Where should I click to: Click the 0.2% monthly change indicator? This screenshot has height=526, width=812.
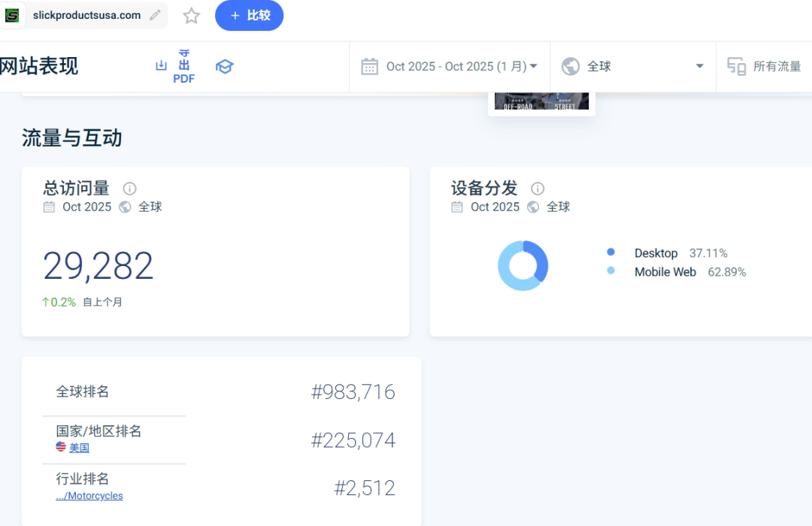pos(59,302)
